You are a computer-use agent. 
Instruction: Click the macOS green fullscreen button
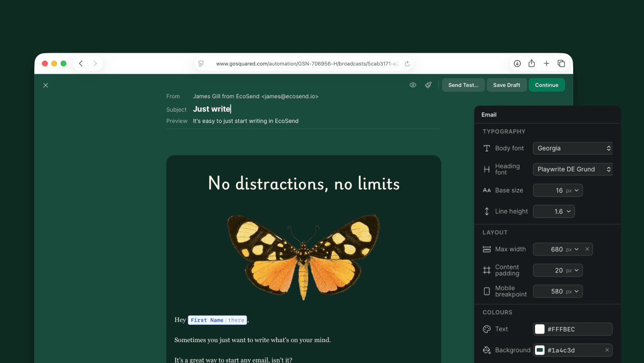pyautogui.click(x=63, y=63)
